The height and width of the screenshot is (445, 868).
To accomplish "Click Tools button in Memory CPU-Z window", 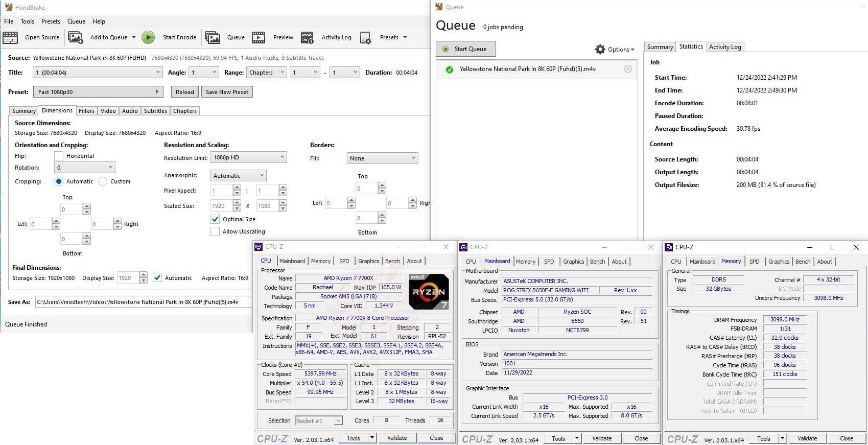I will click(764, 438).
